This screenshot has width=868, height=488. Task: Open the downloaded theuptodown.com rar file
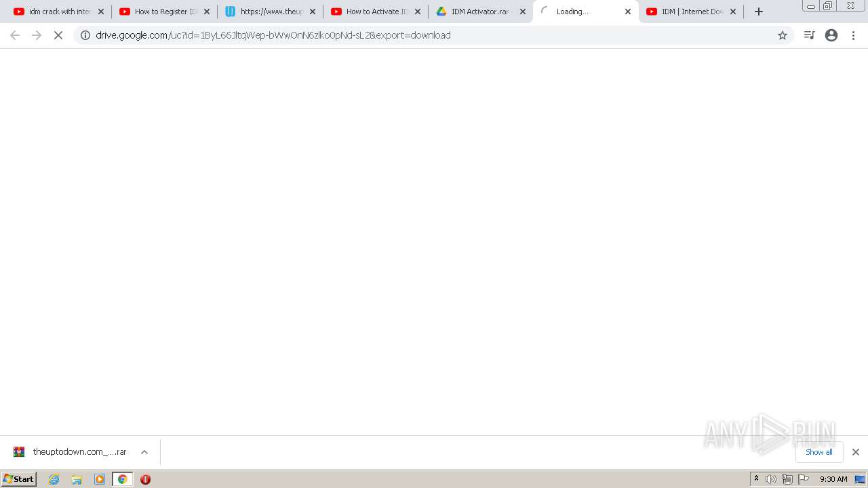point(70,452)
